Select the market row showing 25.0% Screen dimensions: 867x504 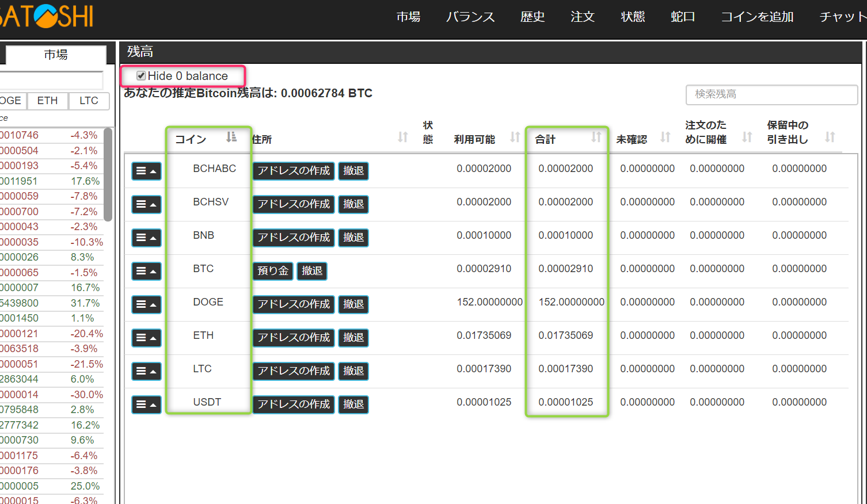tap(52, 486)
